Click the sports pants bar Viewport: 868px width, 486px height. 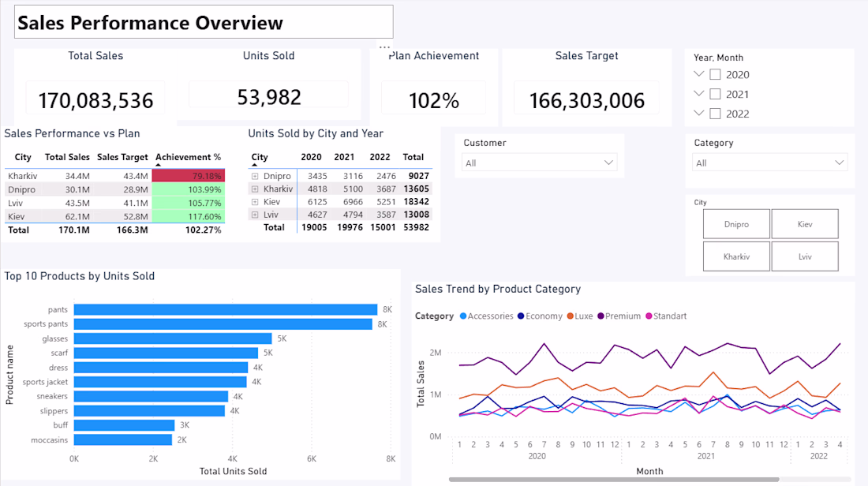223,323
